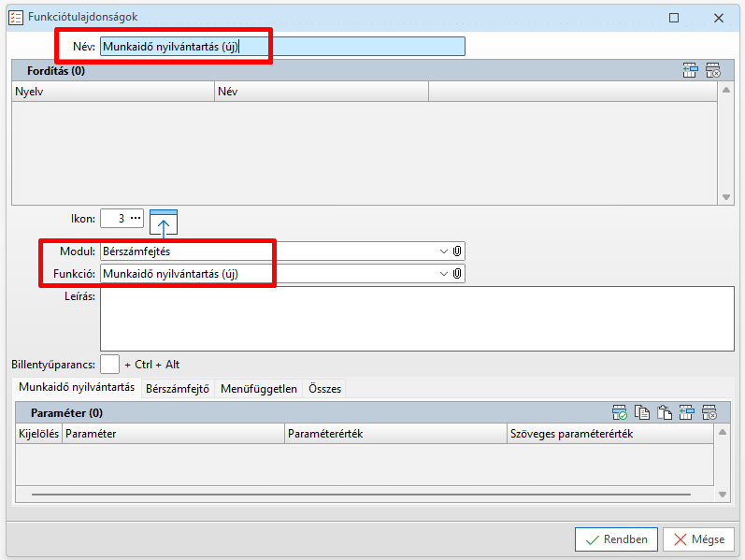Image resolution: width=745 pixels, height=560 pixels.
Task: Expand the Funkció dropdown list
Action: tap(443, 274)
